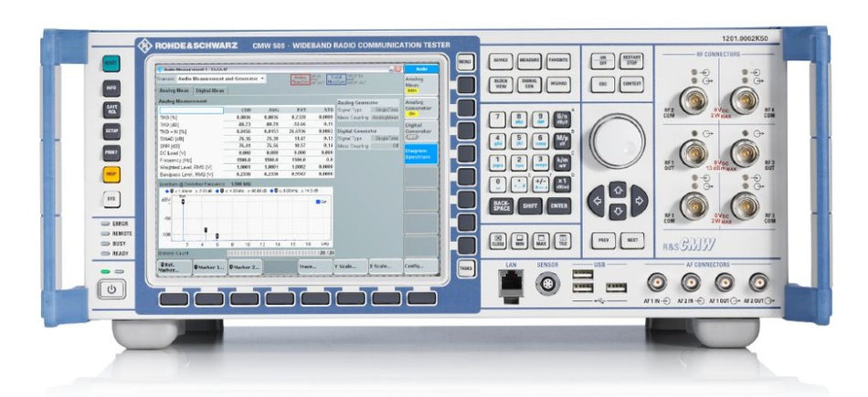This screenshot has width=868, height=397.
Task: Select Digital Generator softkey on screen
Action: (420, 131)
